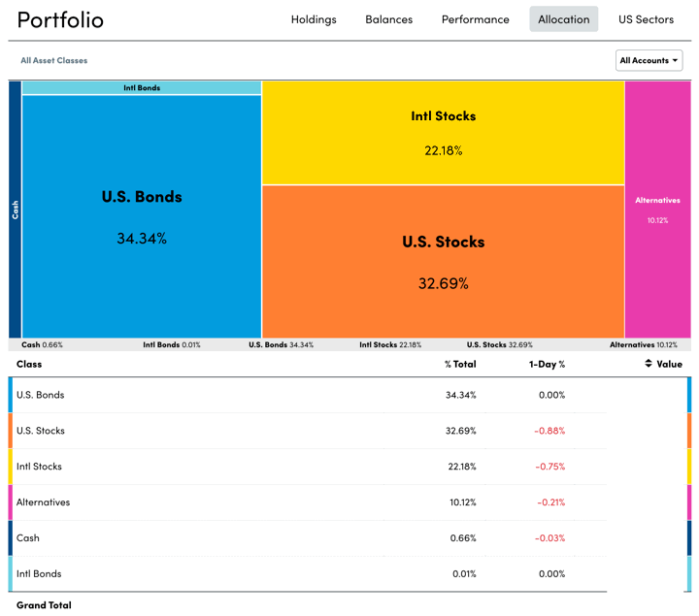Click the All Asset Classes breadcrumb link
699x616 pixels.
[54, 60]
